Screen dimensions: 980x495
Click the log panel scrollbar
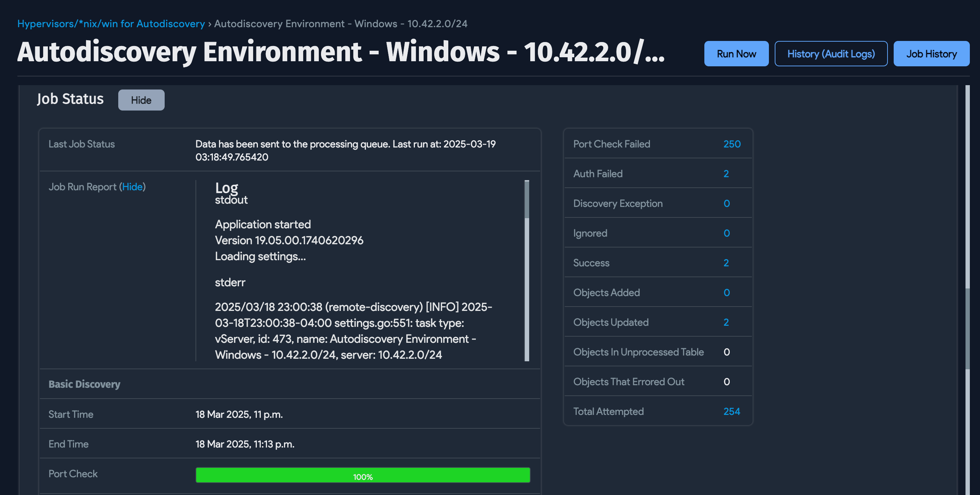click(x=527, y=200)
